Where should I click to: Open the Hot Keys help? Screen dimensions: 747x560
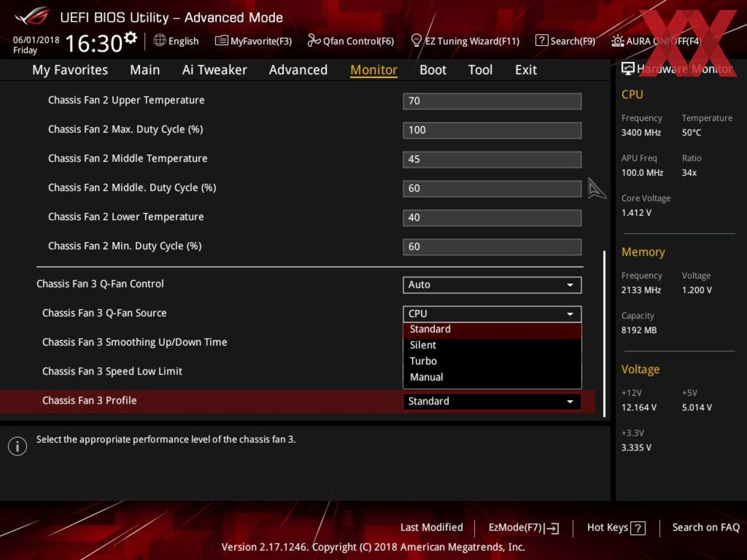point(616,528)
